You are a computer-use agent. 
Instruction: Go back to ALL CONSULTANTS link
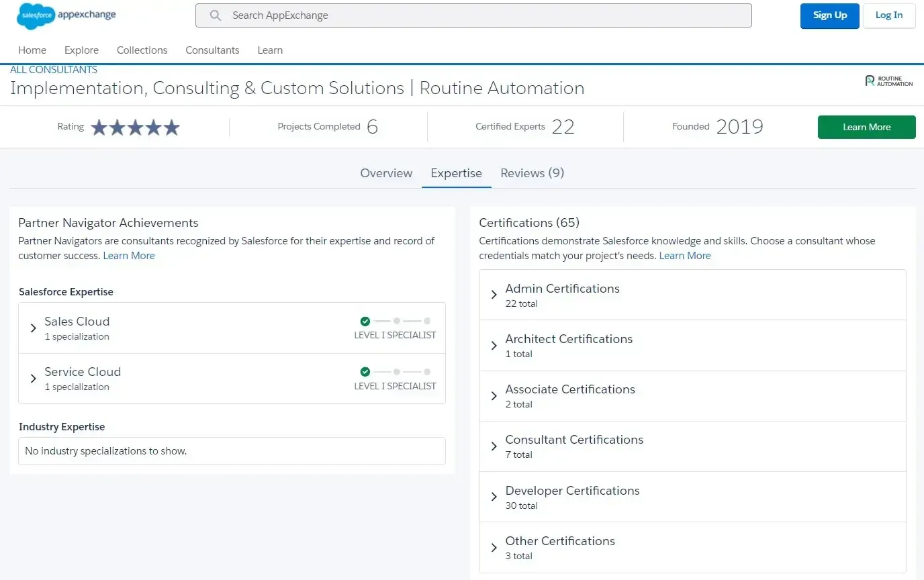point(54,70)
